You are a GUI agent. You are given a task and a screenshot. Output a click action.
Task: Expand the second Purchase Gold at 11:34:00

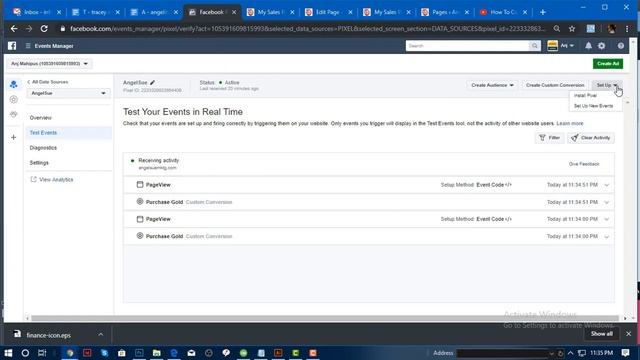tap(607, 237)
